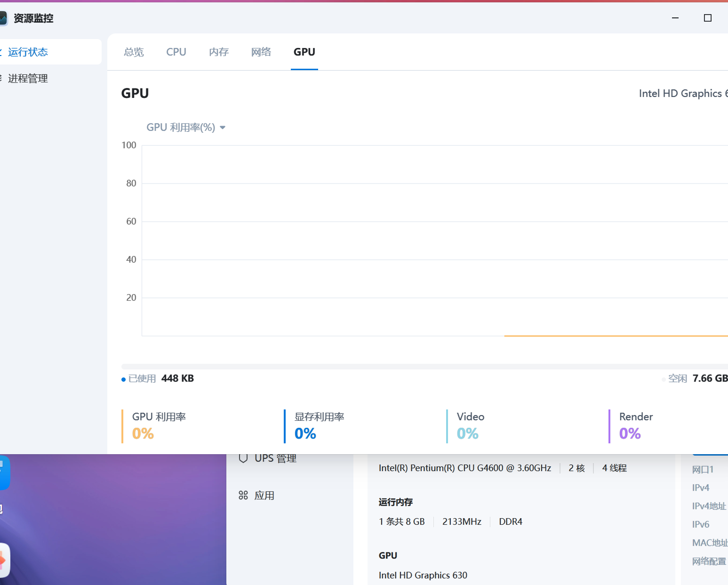
Task: Open the 应用 grid icon entry
Action: point(256,495)
